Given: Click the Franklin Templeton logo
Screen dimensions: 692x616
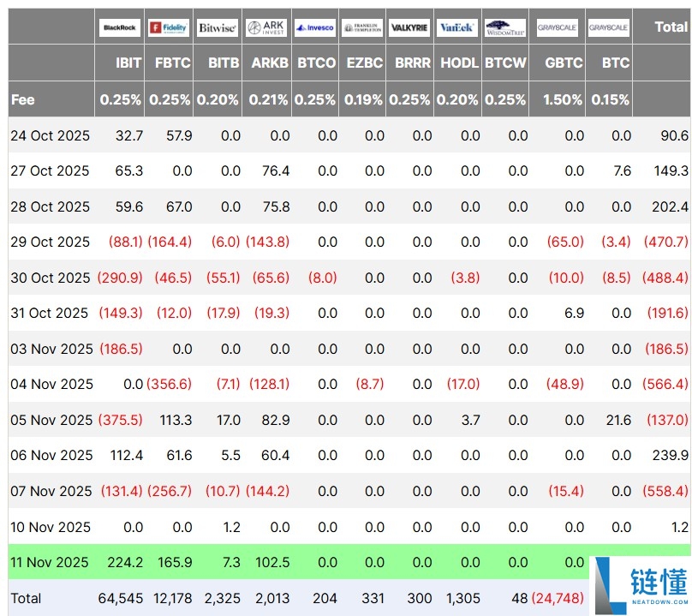Looking at the screenshot, I should 362,27.
